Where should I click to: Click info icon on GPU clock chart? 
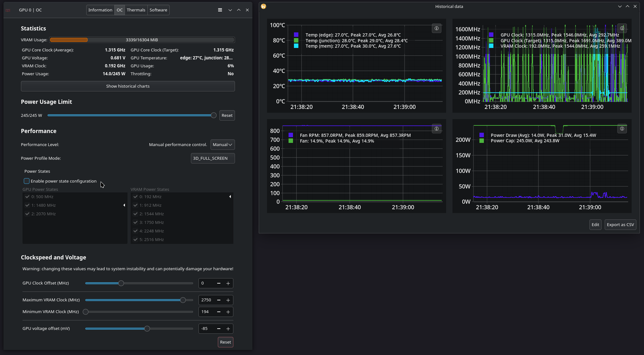tap(622, 29)
